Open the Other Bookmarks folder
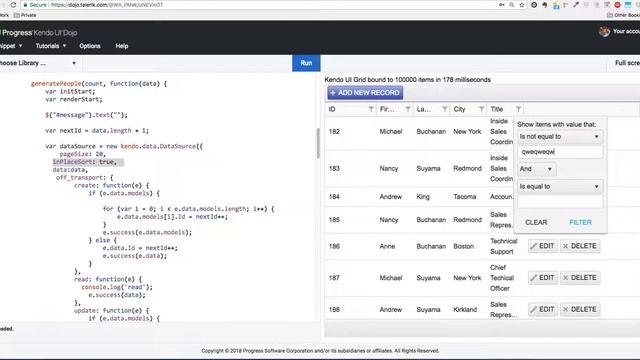 click(x=623, y=15)
